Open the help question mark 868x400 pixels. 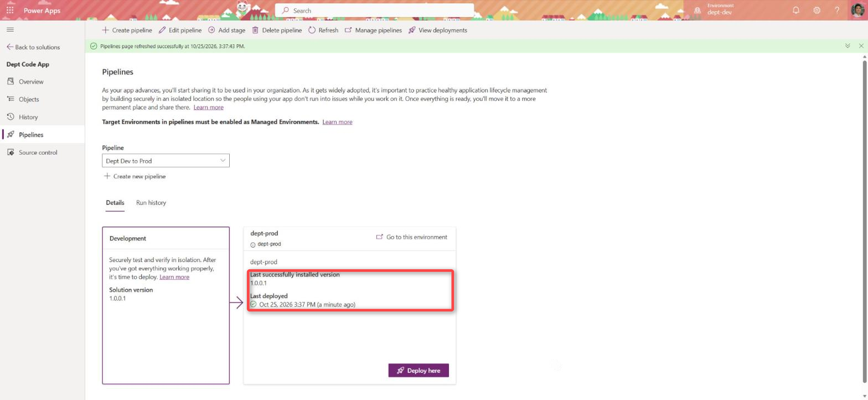coord(837,10)
